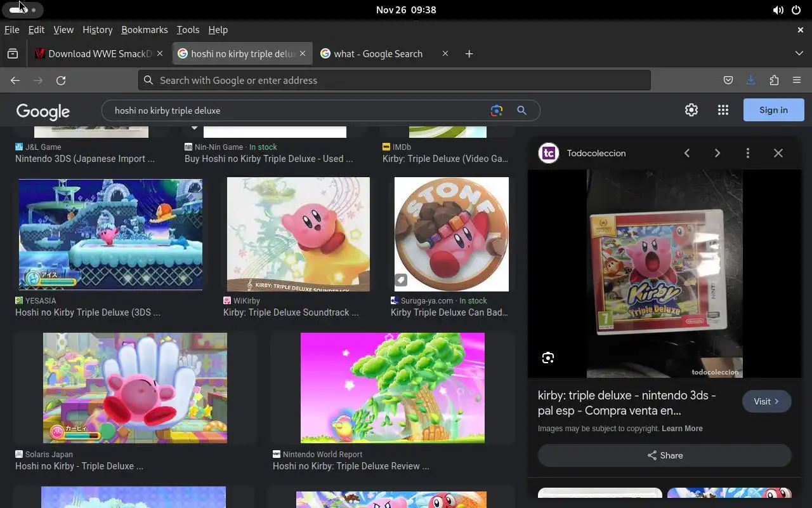Click the system volume icon

[x=778, y=10]
